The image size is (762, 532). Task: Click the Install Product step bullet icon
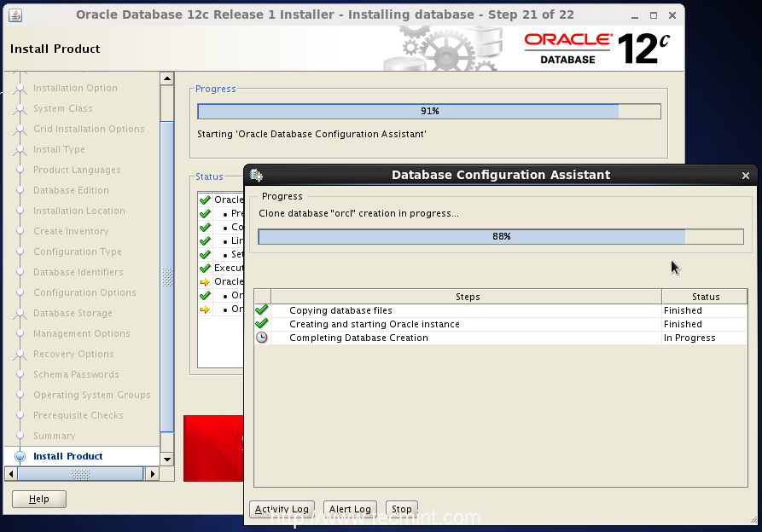click(x=20, y=456)
